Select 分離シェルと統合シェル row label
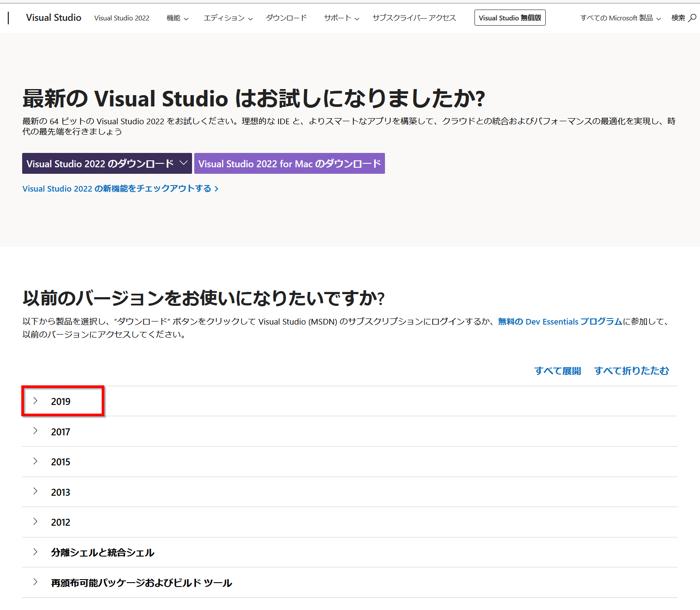 tap(103, 553)
